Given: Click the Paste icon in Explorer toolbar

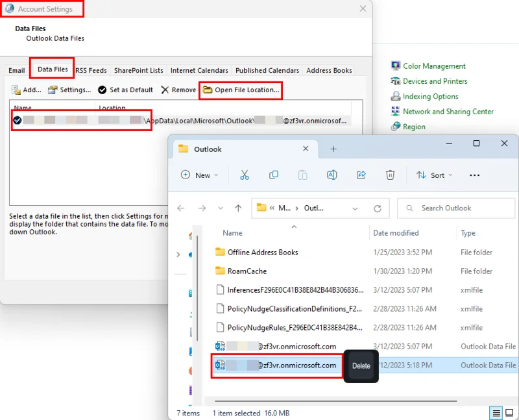Looking at the screenshot, I should (x=302, y=175).
